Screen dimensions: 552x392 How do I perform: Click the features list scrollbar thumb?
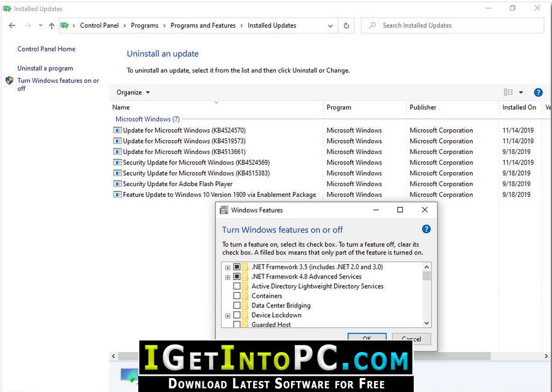[426, 276]
